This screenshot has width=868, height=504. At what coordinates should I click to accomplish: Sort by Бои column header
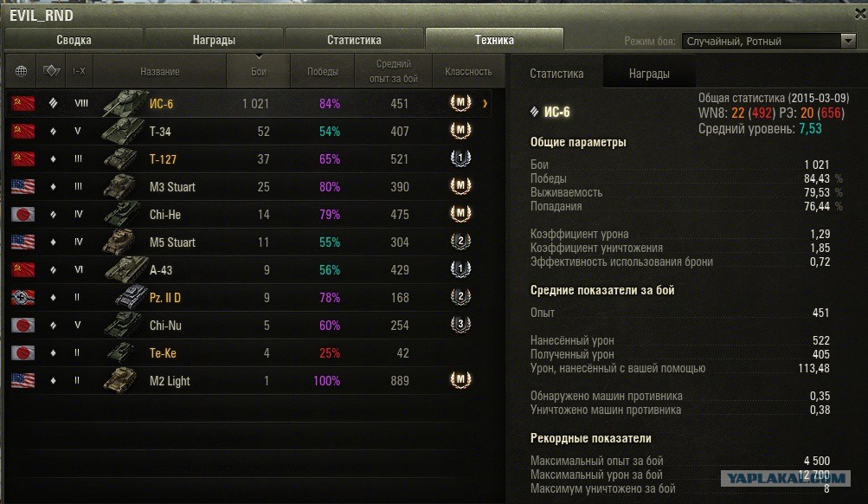point(259,72)
